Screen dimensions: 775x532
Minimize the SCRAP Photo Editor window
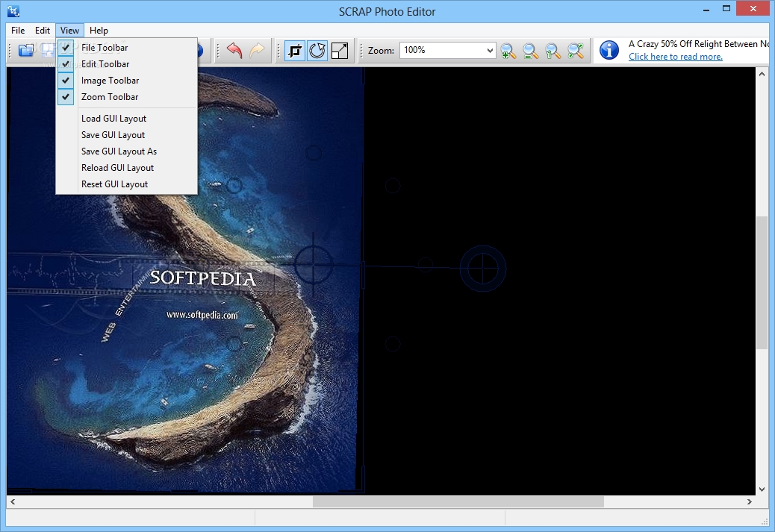(x=707, y=8)
